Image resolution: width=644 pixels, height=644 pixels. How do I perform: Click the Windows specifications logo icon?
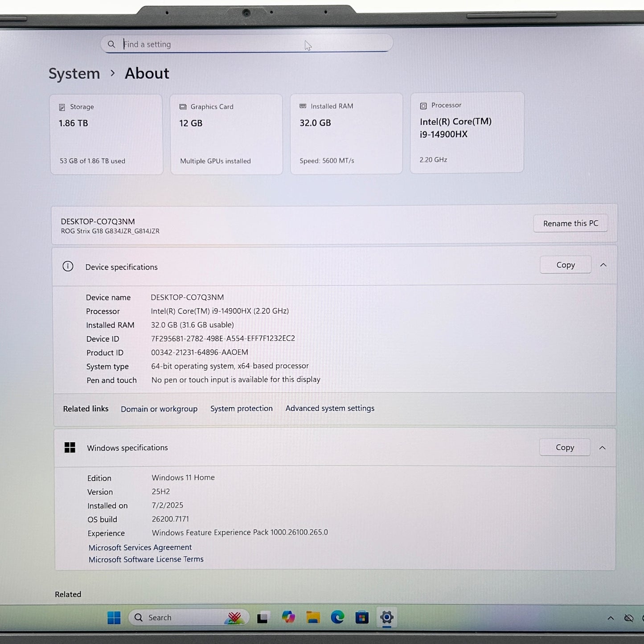point(70,447)
